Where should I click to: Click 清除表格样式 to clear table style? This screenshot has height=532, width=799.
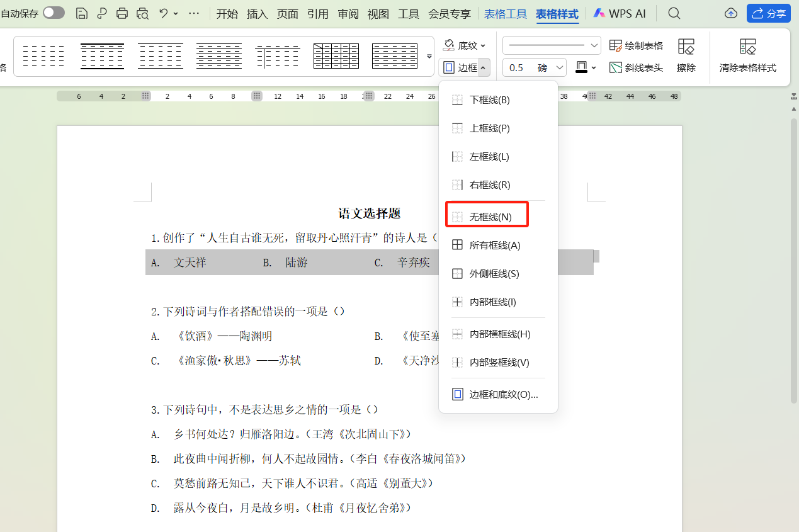click(749, 54)
